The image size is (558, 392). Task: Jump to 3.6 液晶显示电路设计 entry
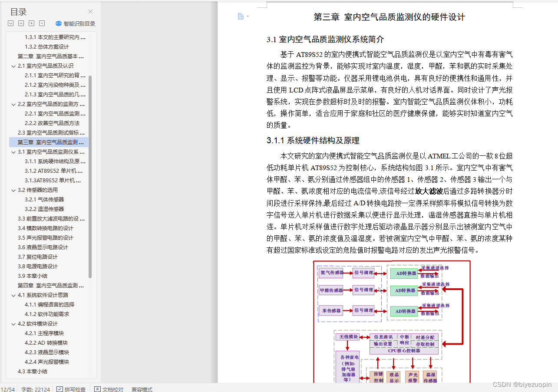click(x=43, y=247)
